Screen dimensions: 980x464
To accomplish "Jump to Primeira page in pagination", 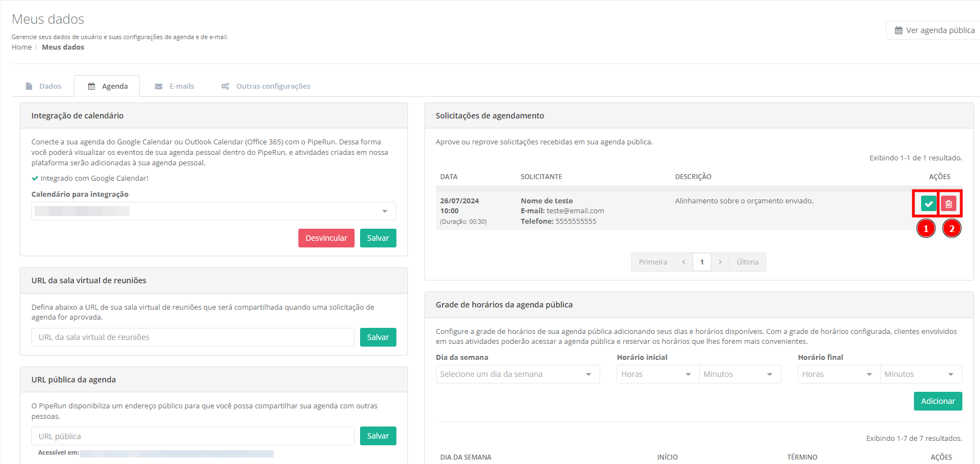I will 652,262.
